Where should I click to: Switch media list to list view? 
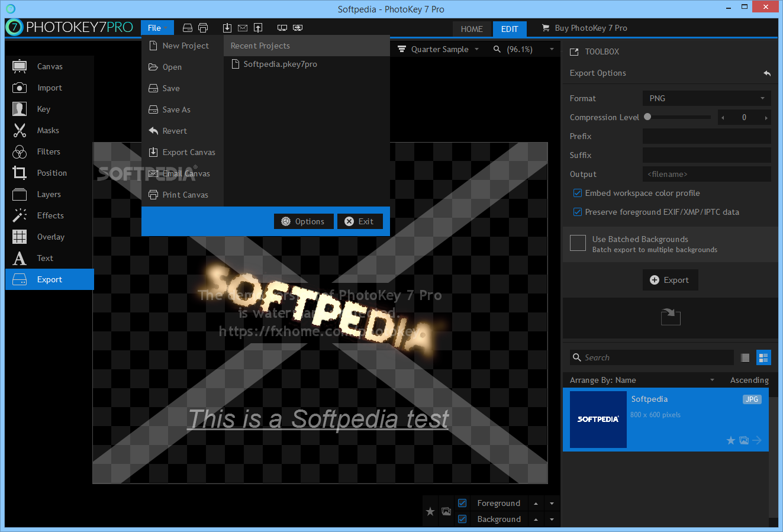745,357
